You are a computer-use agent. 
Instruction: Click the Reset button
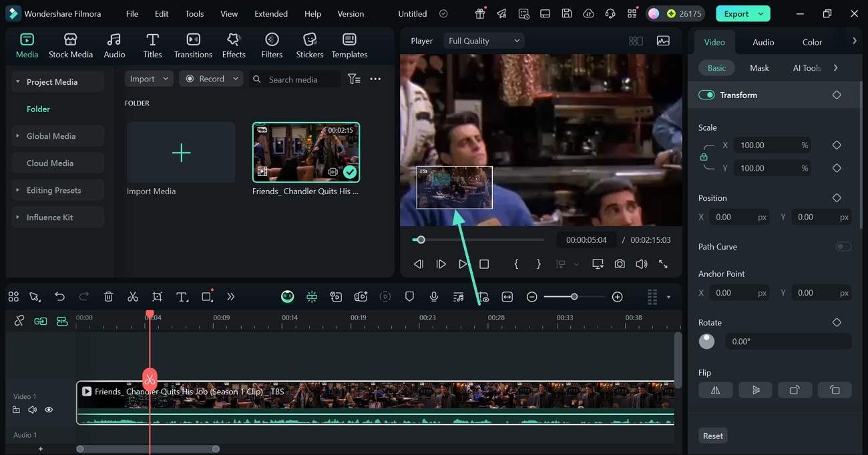pyautogui.click(x=712, y=435)
